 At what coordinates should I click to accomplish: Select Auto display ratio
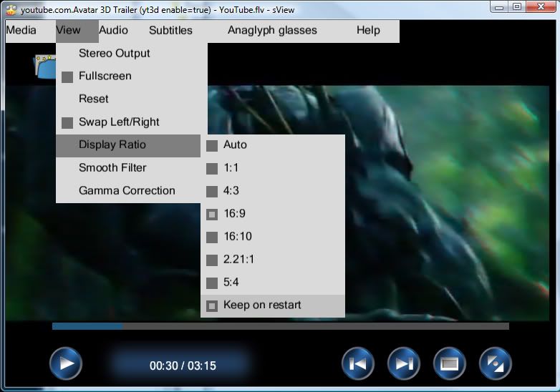[x=273, y=145]
